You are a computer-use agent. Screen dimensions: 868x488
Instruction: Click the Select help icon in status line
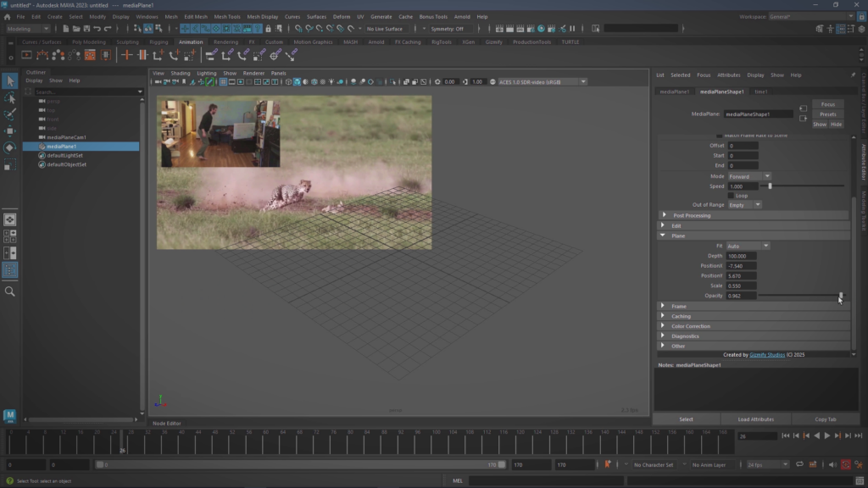[9, 481]
